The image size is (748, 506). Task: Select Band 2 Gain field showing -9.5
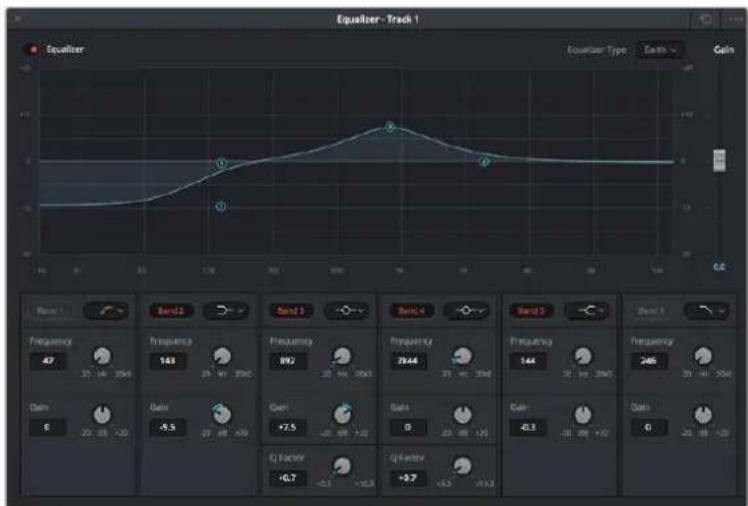(x=168, y=427)
